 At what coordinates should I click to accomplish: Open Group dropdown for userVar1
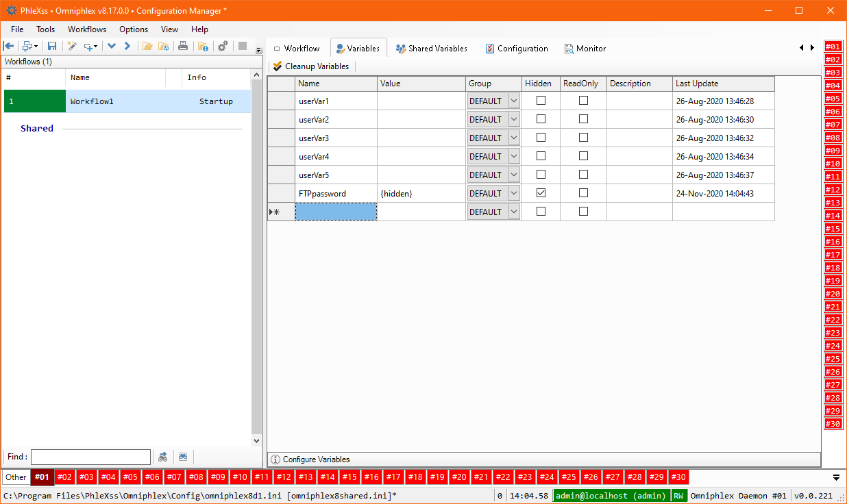click(513, 101)
